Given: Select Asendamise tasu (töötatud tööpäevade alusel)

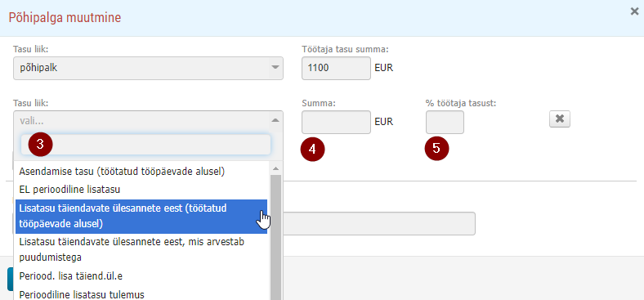Looking at the screenshot, I should (141, 172).
